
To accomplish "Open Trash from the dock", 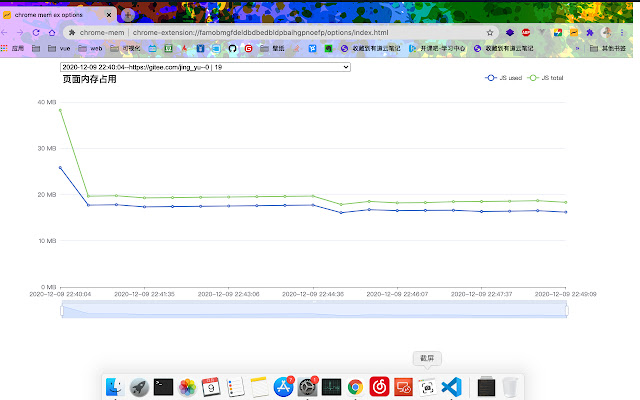I will (x=510, y=387).
